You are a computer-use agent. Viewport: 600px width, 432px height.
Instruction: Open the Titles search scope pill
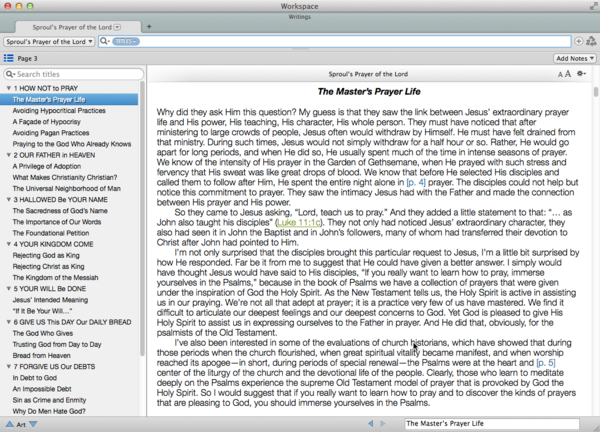[x=125, y=42]
